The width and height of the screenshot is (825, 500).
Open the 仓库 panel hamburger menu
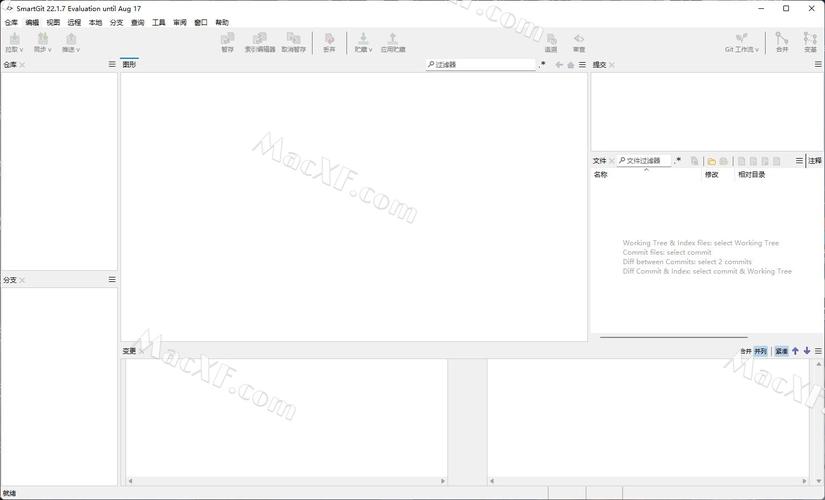tap(112, 64)
